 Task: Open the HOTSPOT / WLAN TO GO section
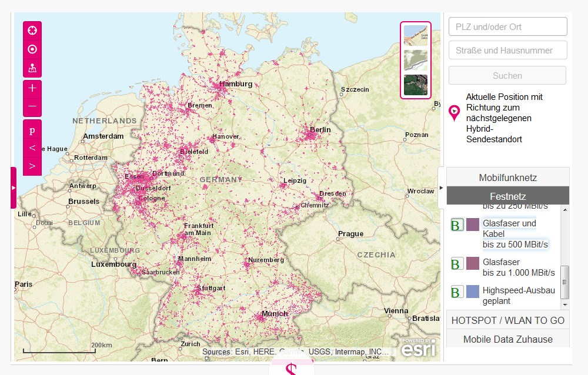[507, 320]
